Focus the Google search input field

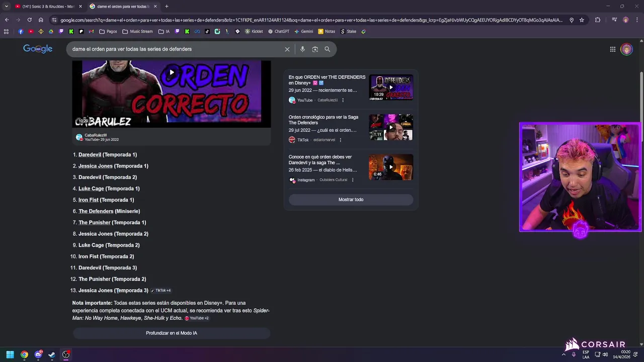pos(176,49)
